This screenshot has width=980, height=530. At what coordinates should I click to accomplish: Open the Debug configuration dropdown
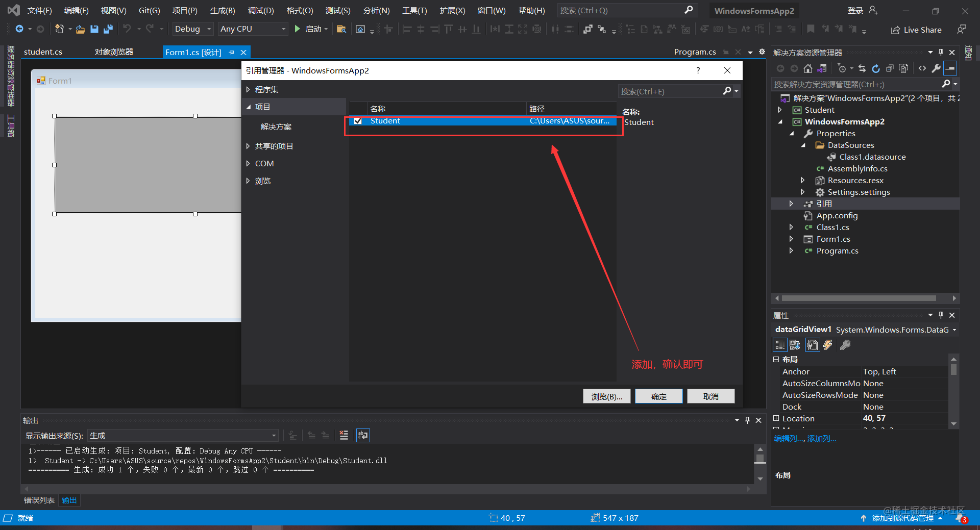click(x=192, y=29)
